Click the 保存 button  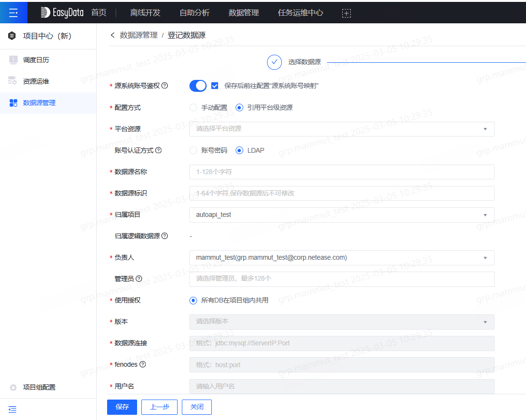coord(122,407)
